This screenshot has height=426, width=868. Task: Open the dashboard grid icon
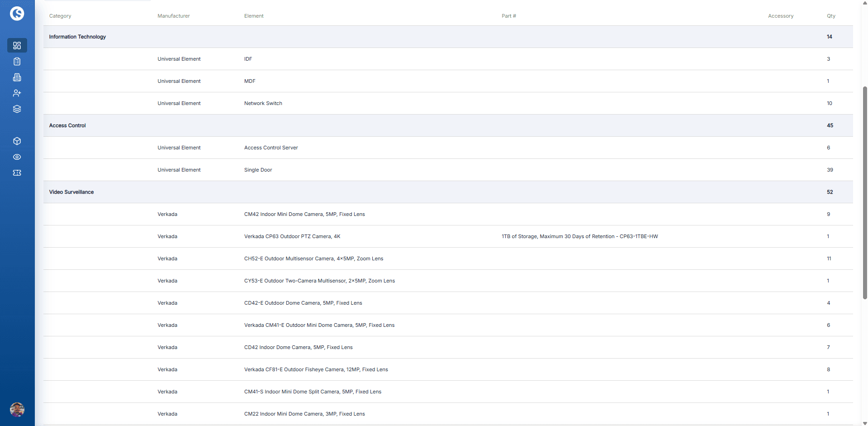17,45
